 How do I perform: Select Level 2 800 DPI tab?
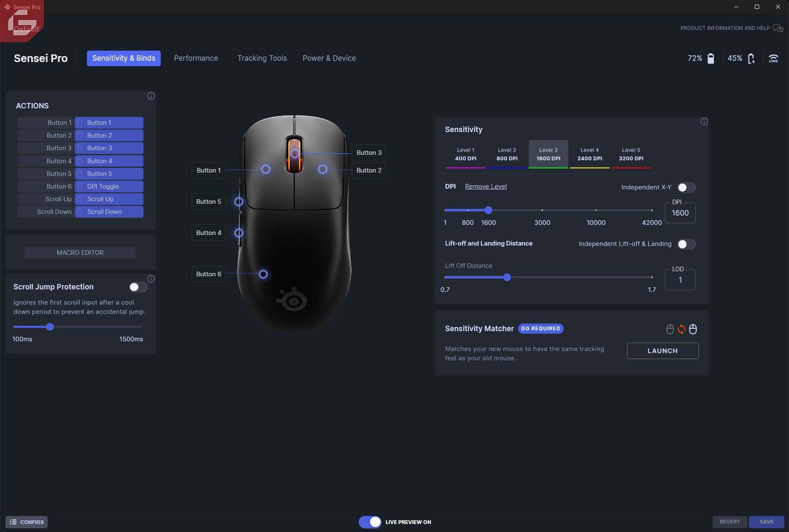click(507, 154)
